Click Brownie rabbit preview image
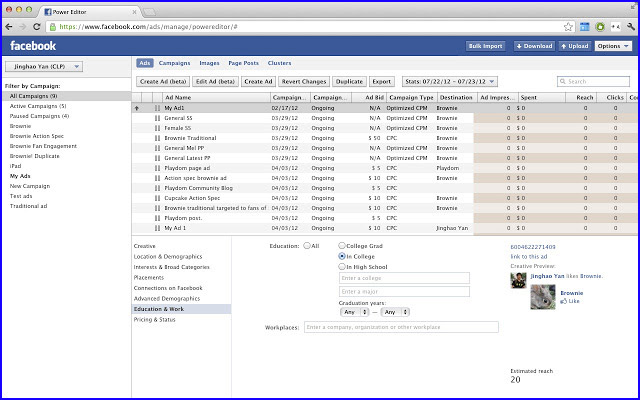 (543, 297)
